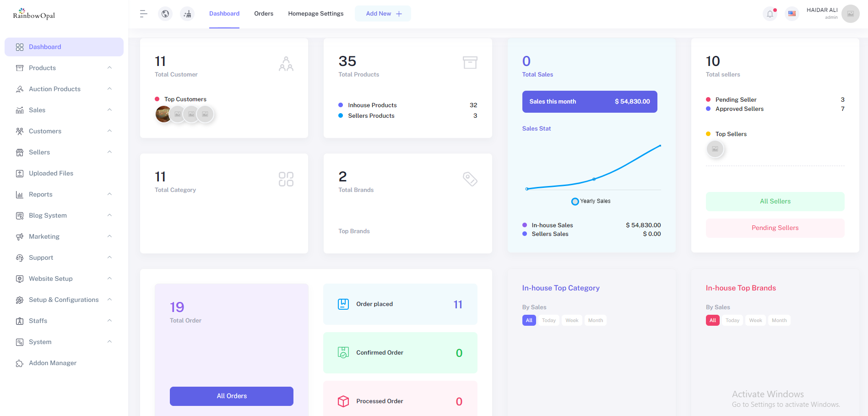Click the clear cache broom icon
The image size is (868, 416).
[x=187, y=14]
